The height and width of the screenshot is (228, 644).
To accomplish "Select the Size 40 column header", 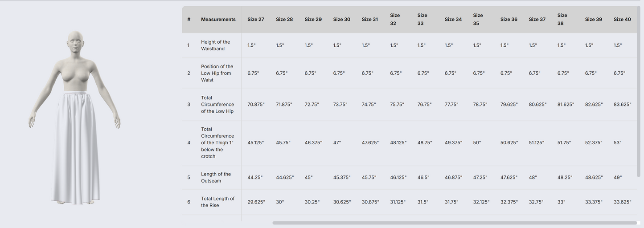I will point(622,20).
